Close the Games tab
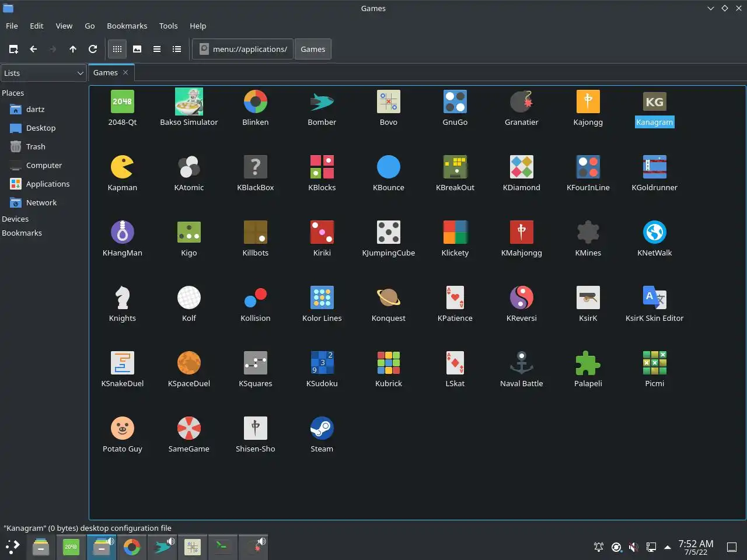Image resolution: width=747 pixels, height=560 pixels. pos(125,72)
